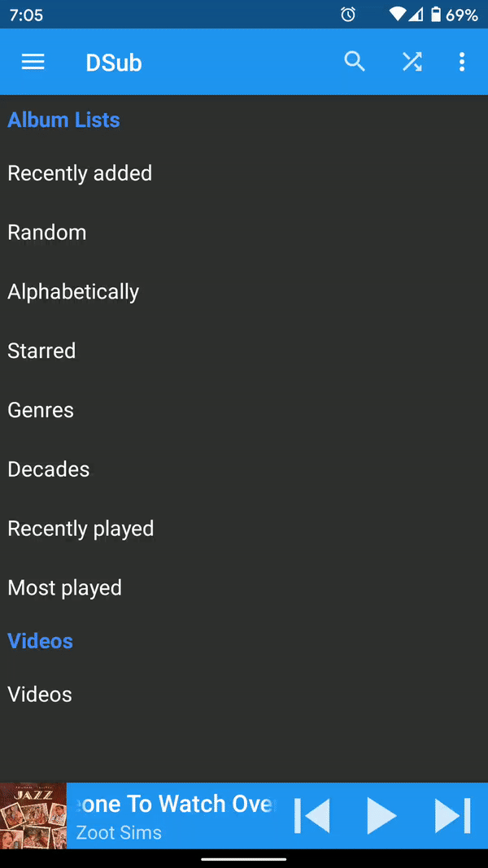Skip to the previous track
Screen dimensions: 488x868
pyautogui.click(x=312, y=815)
